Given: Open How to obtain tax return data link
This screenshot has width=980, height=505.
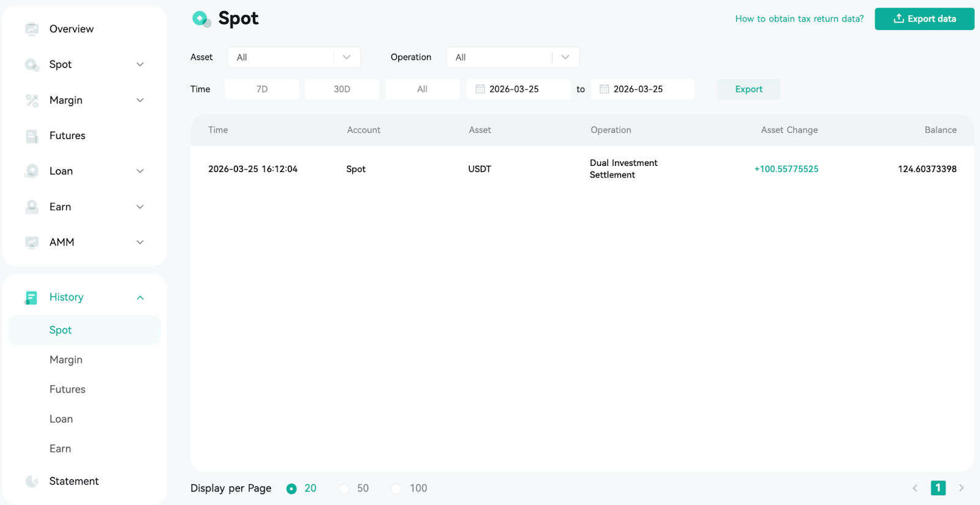Looking at the screenshot, I should 799,19.
